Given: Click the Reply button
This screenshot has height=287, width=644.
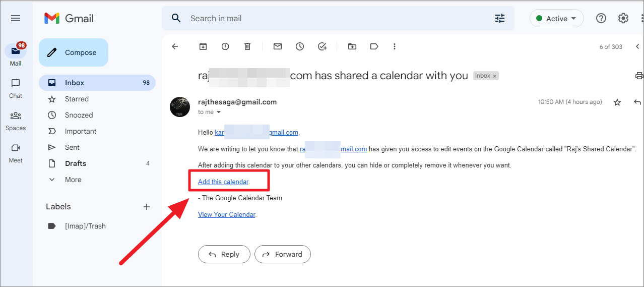Looking at the screenshot, I should tap(224, 254).
